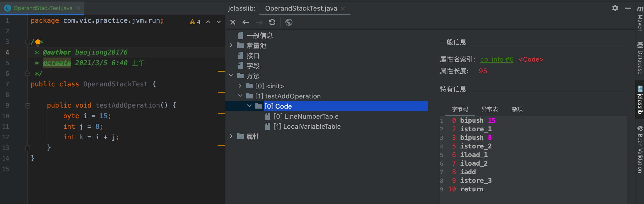The image size is (644, 204).
Task: Switch to the 异常表 tab
Action: (489, 109)
